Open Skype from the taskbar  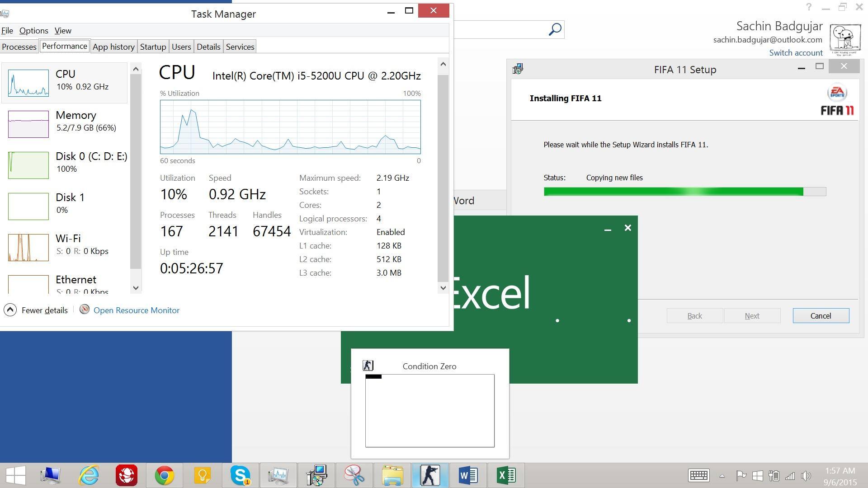click(240, 475)
